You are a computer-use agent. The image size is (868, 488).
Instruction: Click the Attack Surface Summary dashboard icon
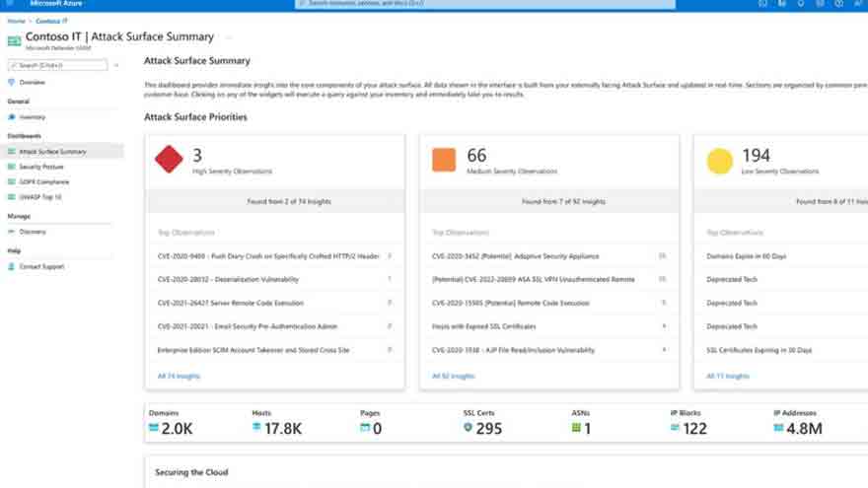[11, 151]
